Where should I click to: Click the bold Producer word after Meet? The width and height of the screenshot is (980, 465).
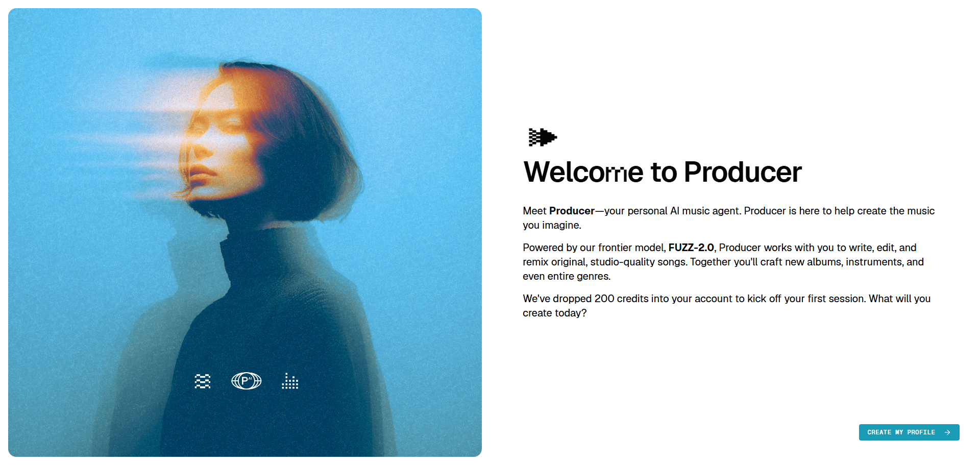pyautogui.click(x=572, y=211)
